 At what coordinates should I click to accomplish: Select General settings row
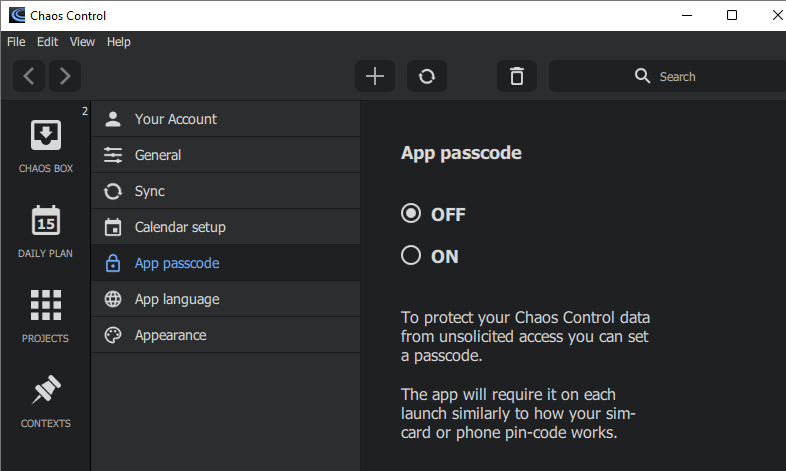[x=226, y=155]
